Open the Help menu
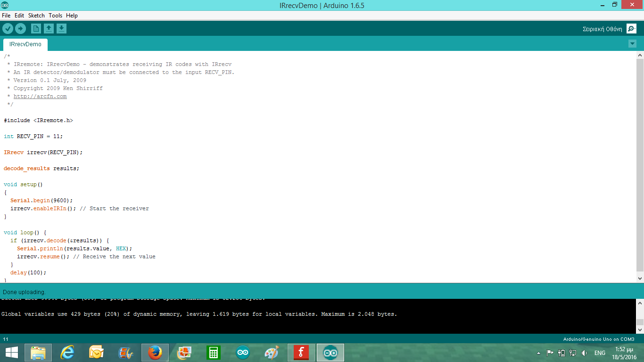644x362 pixels. 72,16
